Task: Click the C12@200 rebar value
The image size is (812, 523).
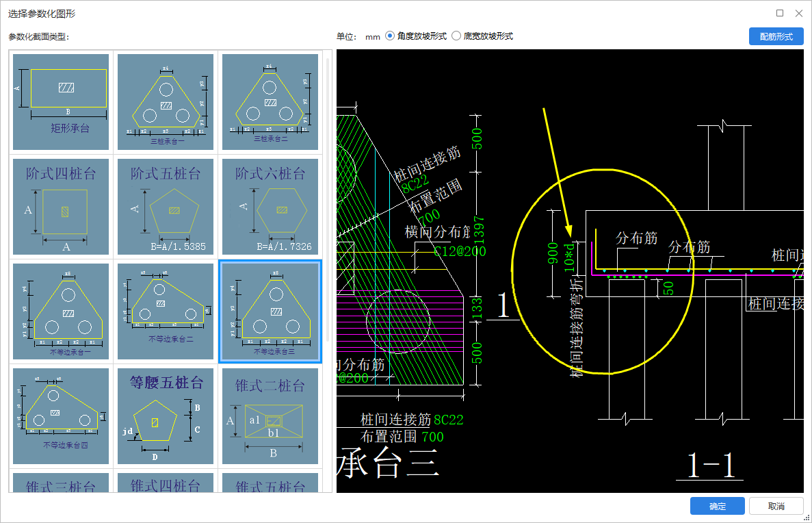Action: click(x=460, y=251)
